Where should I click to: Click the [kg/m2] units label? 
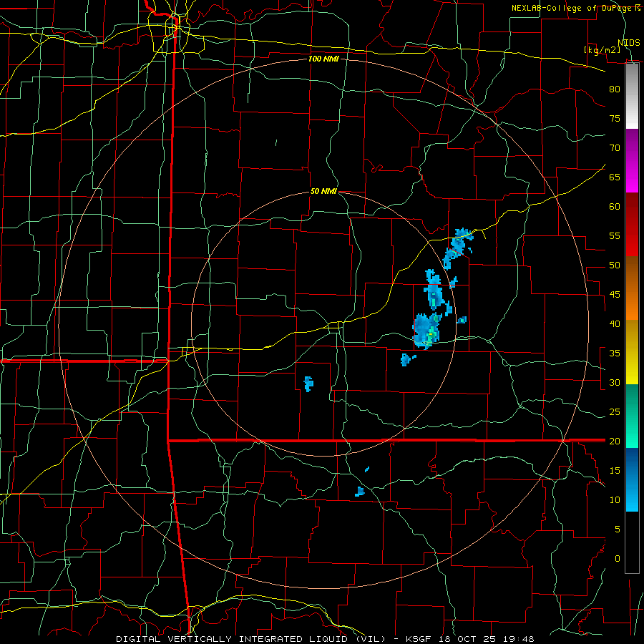pos(602,50)
